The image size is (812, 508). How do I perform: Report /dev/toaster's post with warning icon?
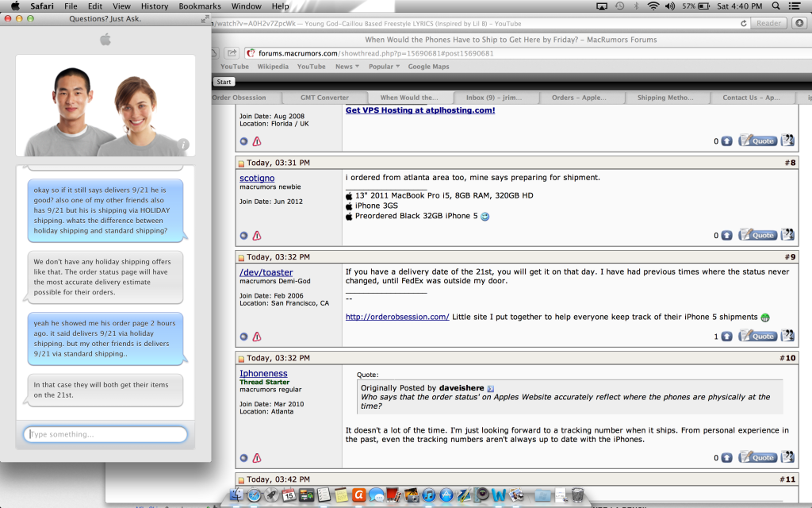(x=257, y=337)
